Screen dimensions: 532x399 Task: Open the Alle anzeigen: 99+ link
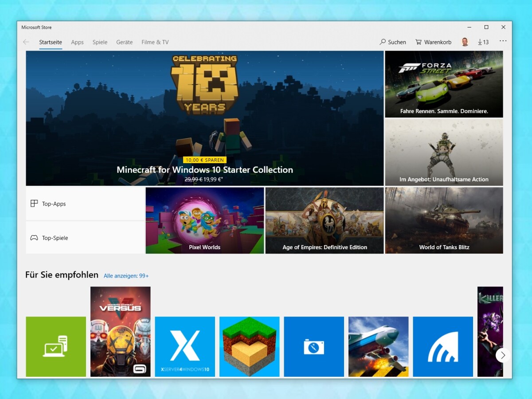(x=126, y=276)
